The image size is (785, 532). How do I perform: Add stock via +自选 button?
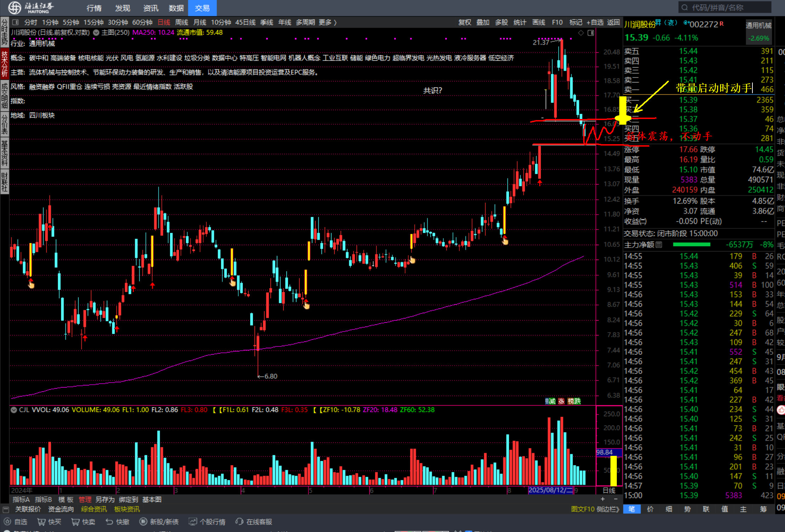point(595,22)
